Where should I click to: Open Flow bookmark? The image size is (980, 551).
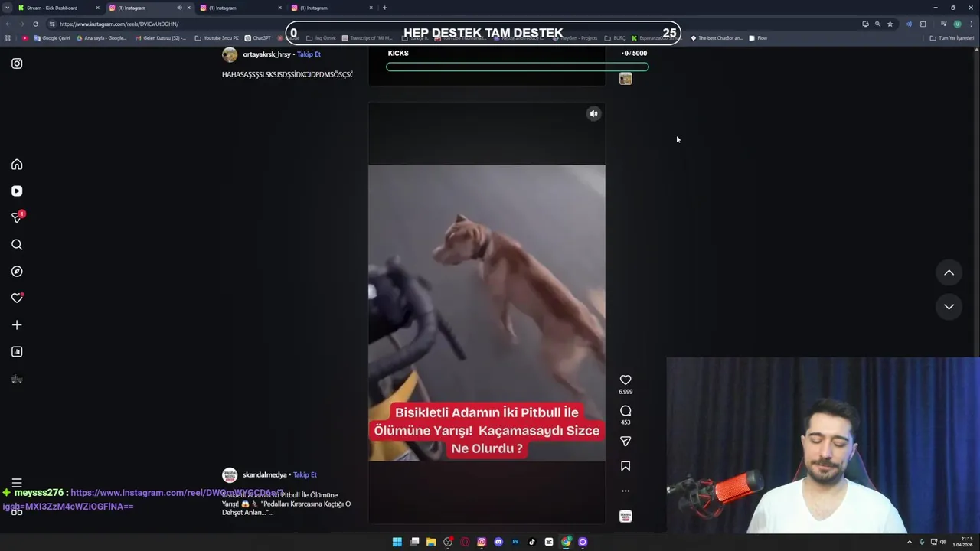[x=758, y=38]
